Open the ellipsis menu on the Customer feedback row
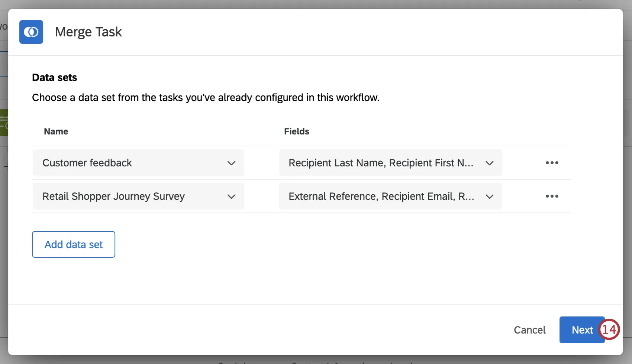Image resolution: width=632 pixels, height=364 pixels. click(552, 163)
